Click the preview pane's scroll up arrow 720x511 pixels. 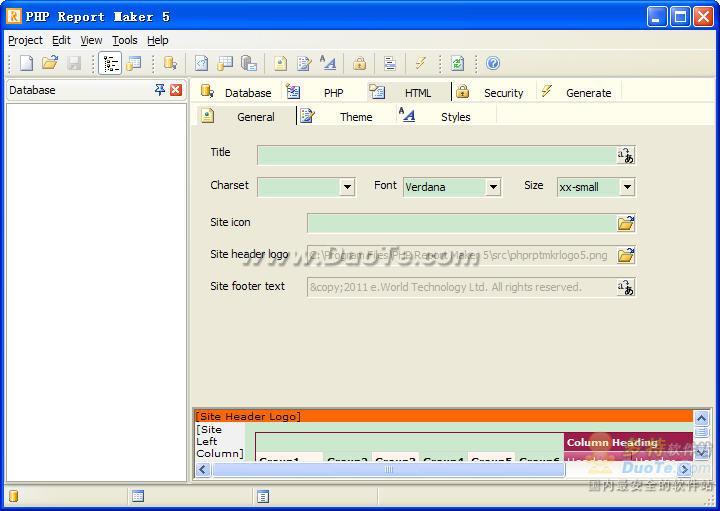701,418
